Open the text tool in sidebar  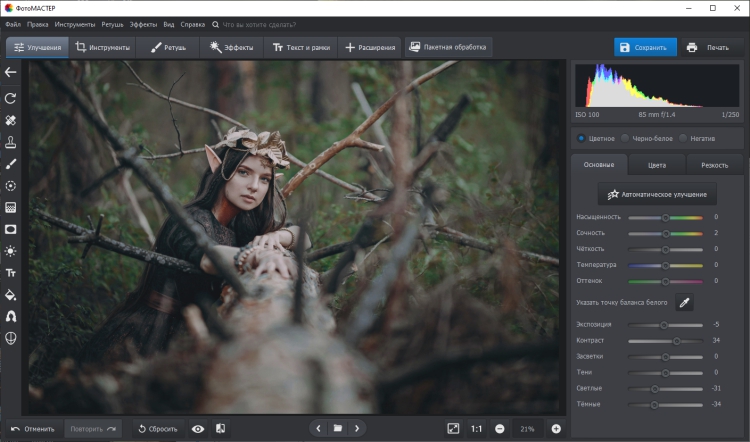point(11,273)
